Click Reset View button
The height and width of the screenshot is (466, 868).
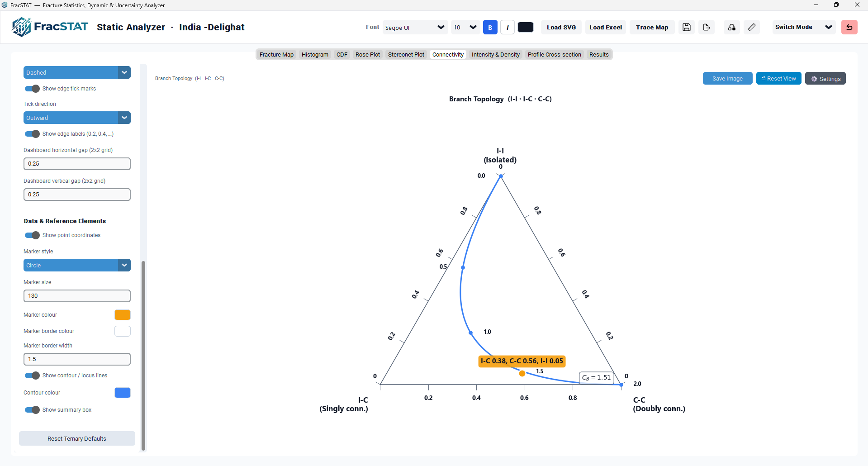coord(778,78)
